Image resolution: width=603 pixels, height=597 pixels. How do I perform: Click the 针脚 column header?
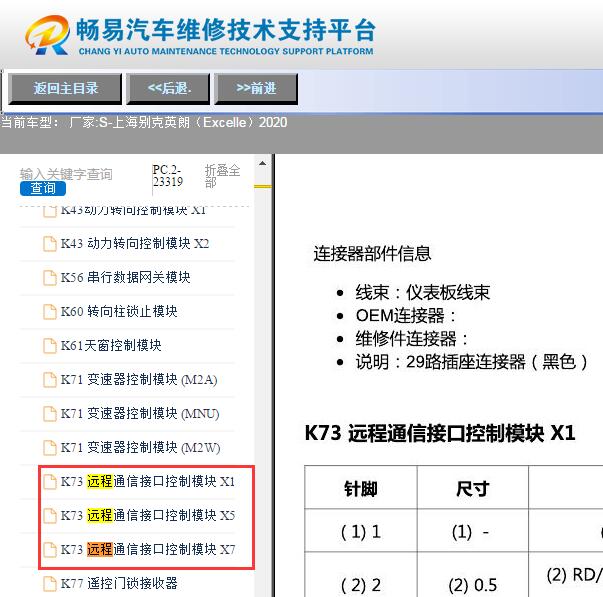[x=361, y=489]
